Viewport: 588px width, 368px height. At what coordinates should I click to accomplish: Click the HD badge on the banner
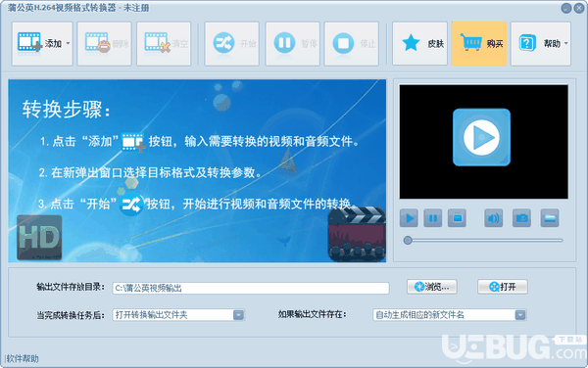click(39, 238)
